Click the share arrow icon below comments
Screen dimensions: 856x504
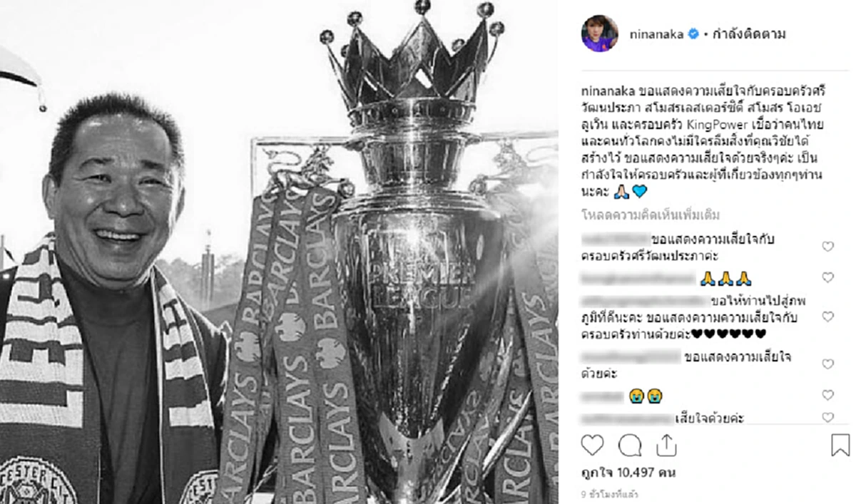tap(666, 446)
